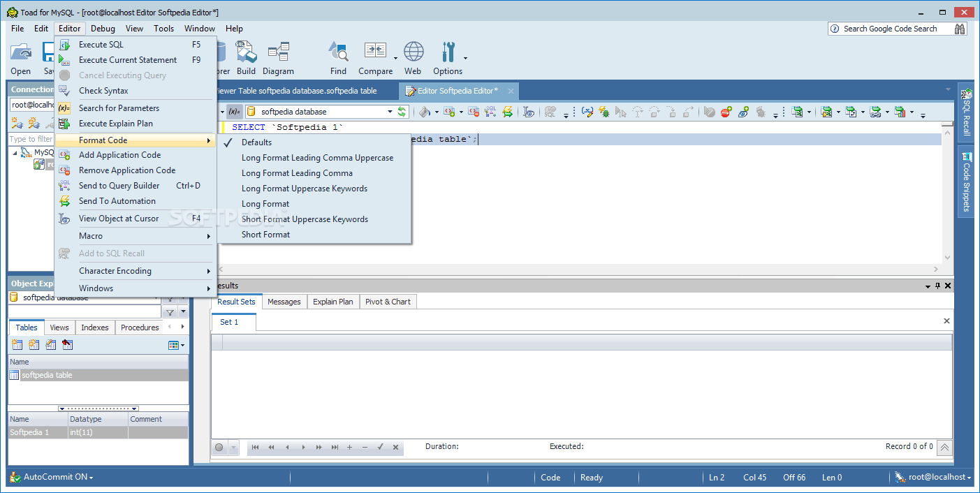Click the send to automation lightning icon in editor toolbar
This screenshot has height=493, width=980.
(508, 112)
